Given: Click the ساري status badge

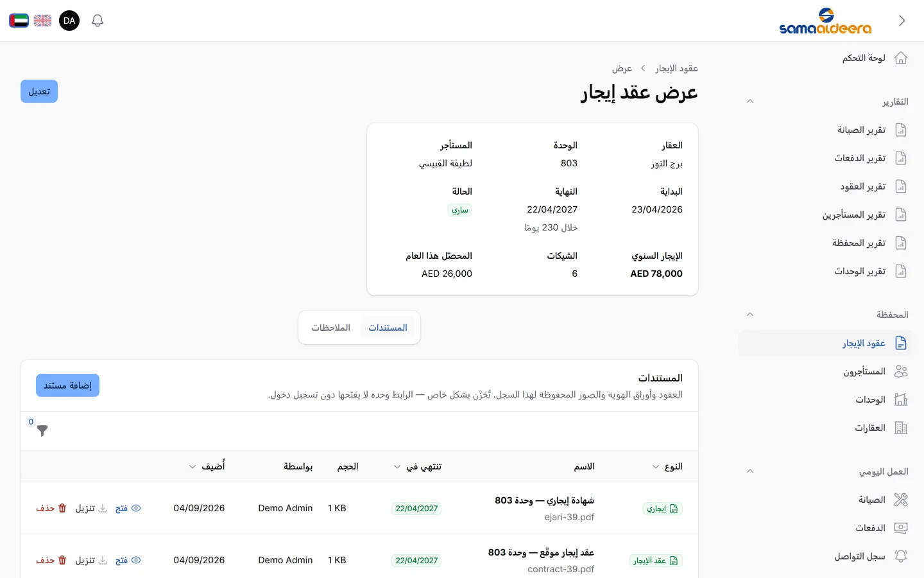Looking at the screenshot, I should [460, 210].
